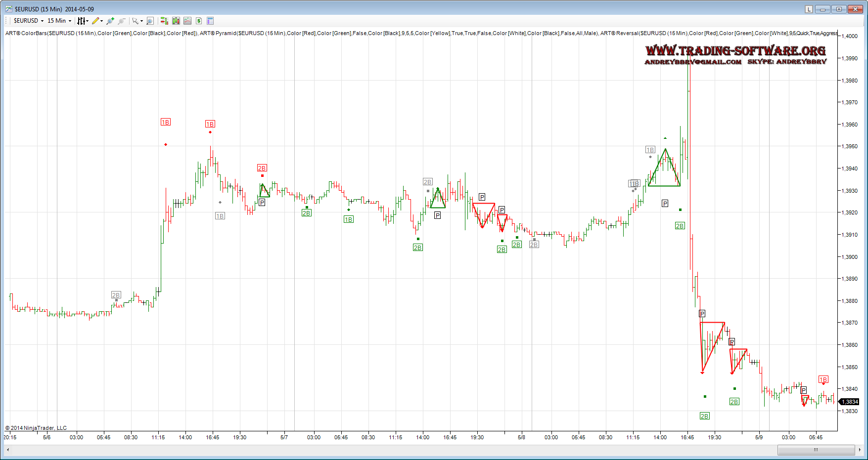Open the chart Properties icon
Image resolution: width=868 pixels, height=460 pixels.
210,21
